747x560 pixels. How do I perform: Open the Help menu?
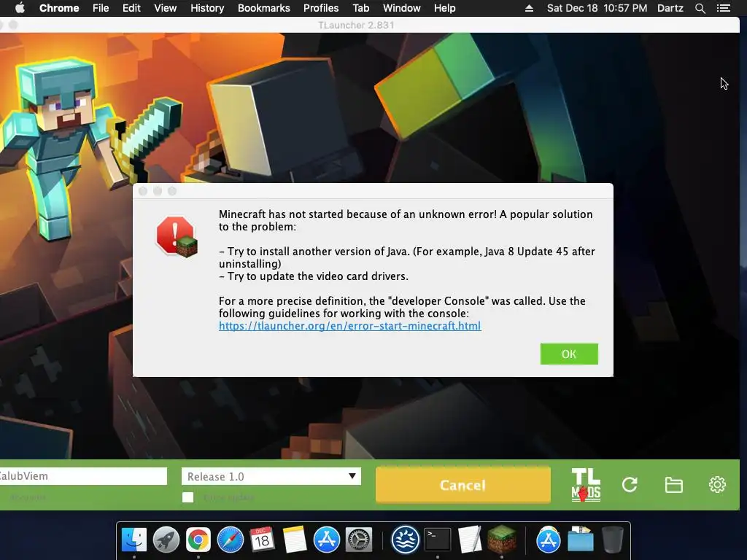[x=444, y=8]
